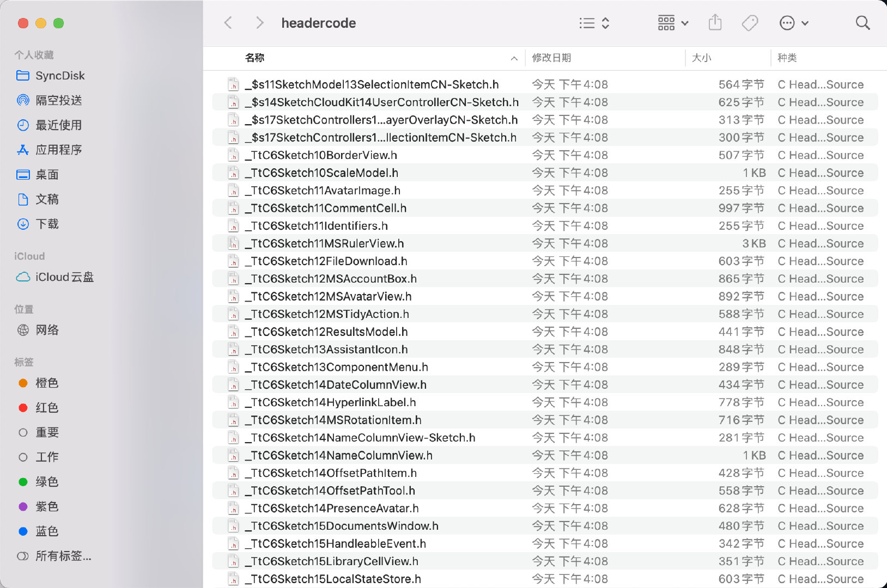Open the group-by grid dropdown
887x588 pixels.
[673, 23]
